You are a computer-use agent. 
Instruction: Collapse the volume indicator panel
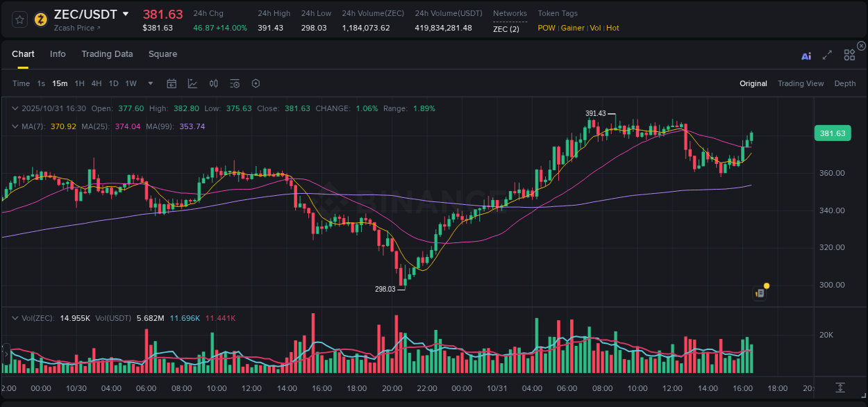(15, 317)
